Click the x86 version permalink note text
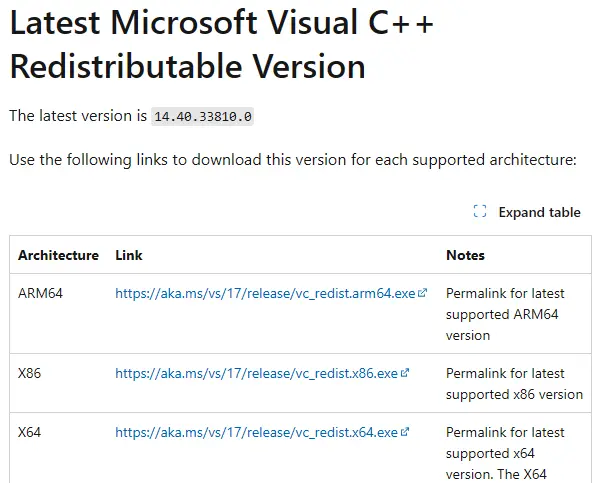The height and width of the screenshot is (483, 599). (514, 384)
